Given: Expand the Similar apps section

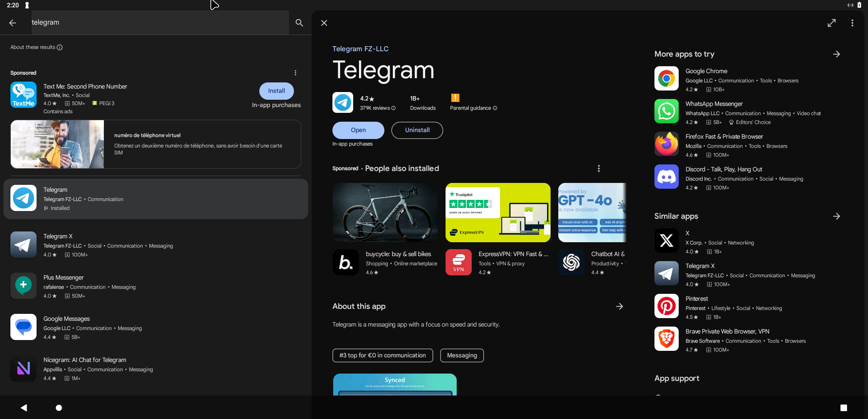Looking at the screenshot, I should click(836, 216).
